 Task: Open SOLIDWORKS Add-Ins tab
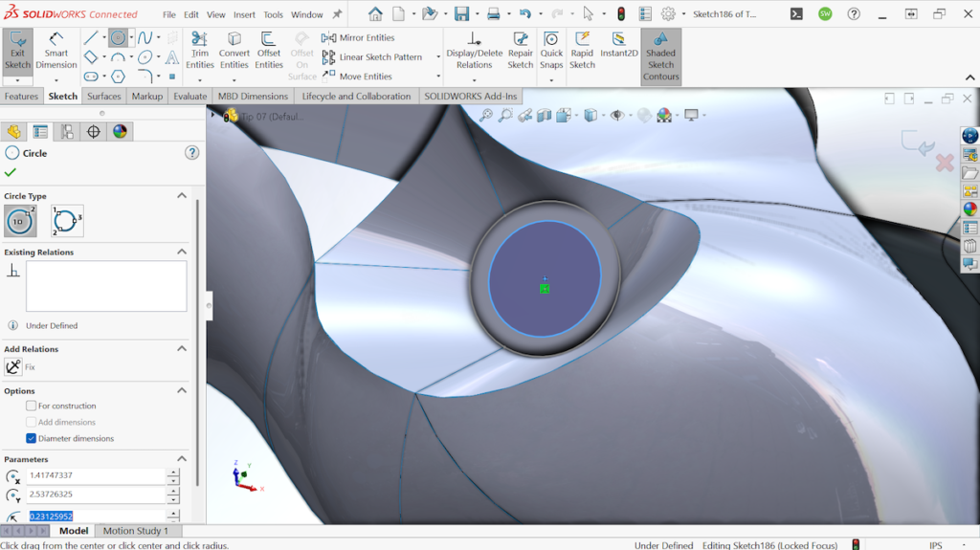pyautogui.click(x=471, y=97)
